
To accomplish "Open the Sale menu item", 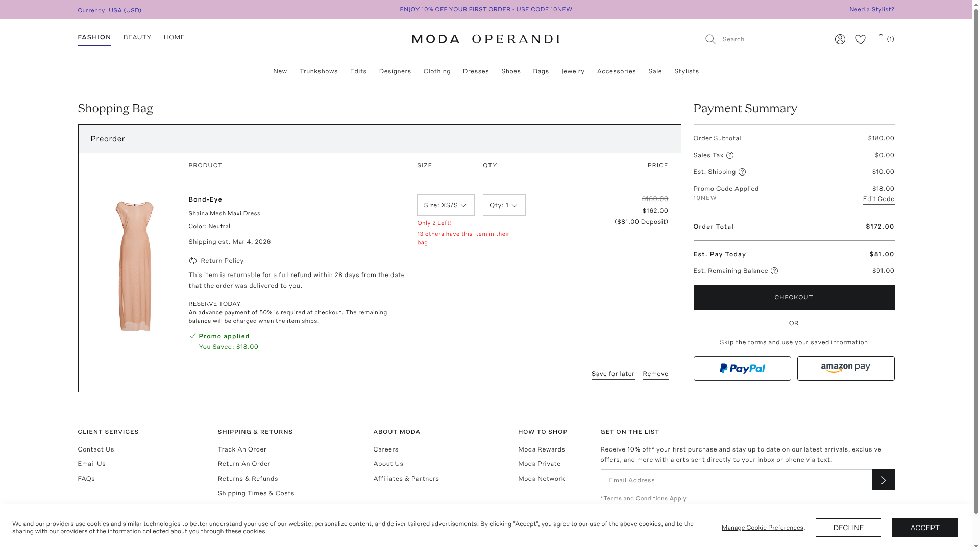I will tap(655, 71).
